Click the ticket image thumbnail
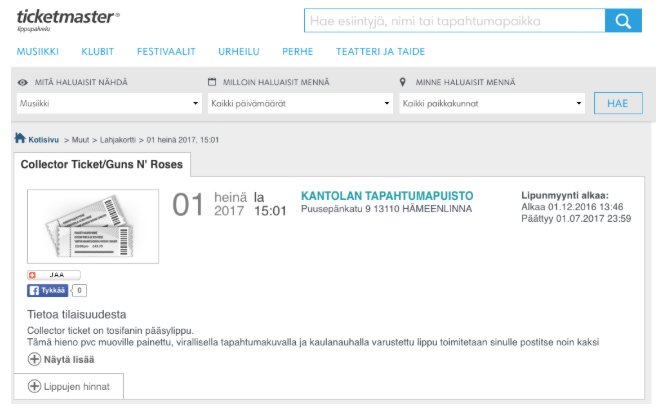 click(93, 226)
